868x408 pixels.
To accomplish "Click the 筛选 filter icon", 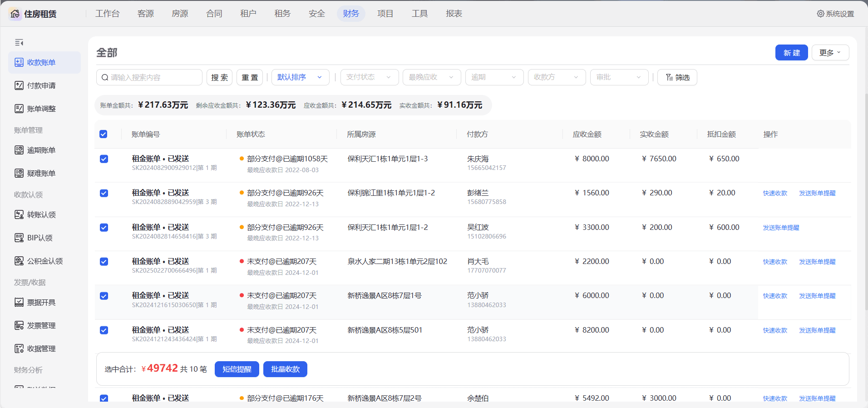I will tap(669, 77).
